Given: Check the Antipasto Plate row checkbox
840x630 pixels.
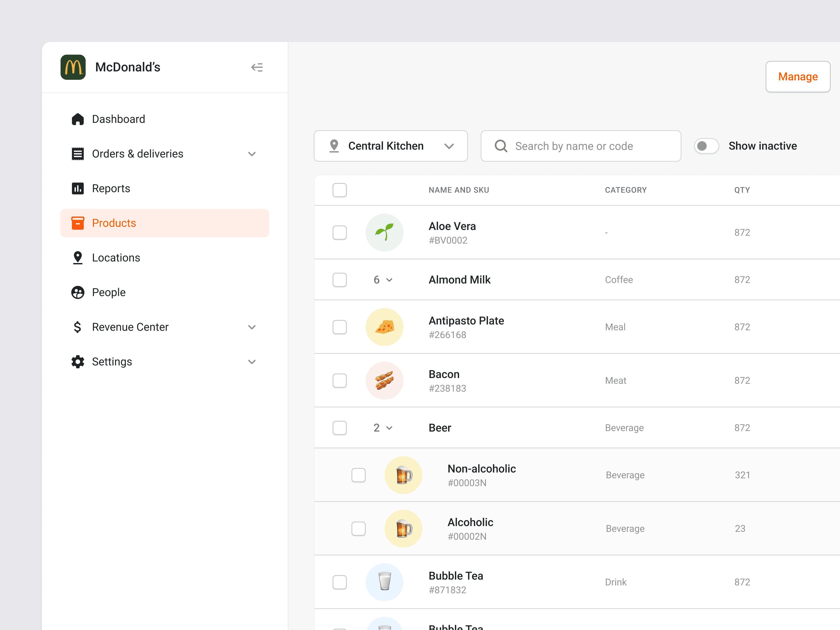Looking at the screenshot, I should point(339,327).
